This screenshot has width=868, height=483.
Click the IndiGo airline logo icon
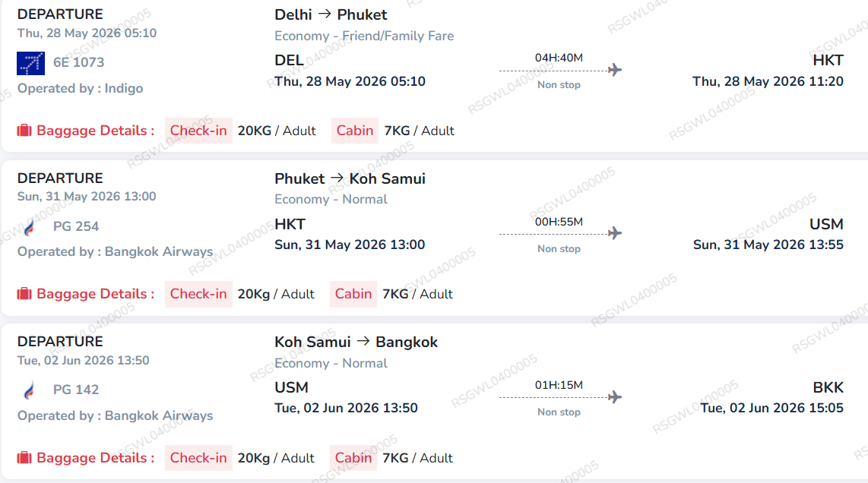tap(30, 63)
